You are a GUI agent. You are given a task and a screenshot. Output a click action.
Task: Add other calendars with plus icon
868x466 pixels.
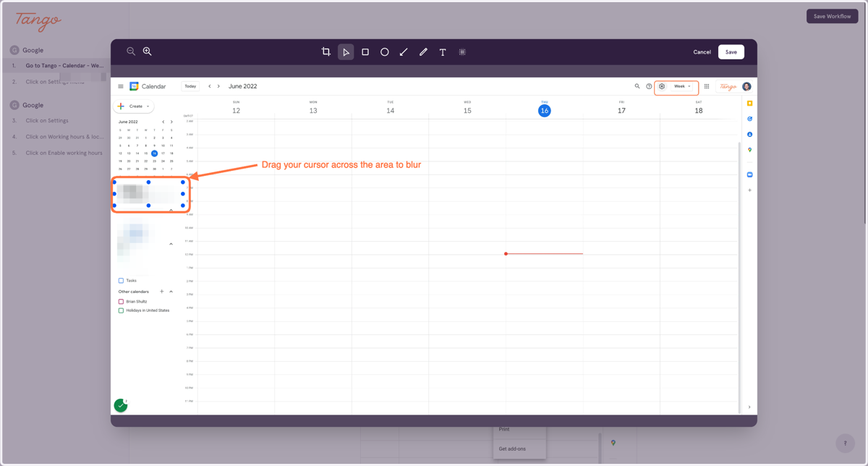coord(162,292)
